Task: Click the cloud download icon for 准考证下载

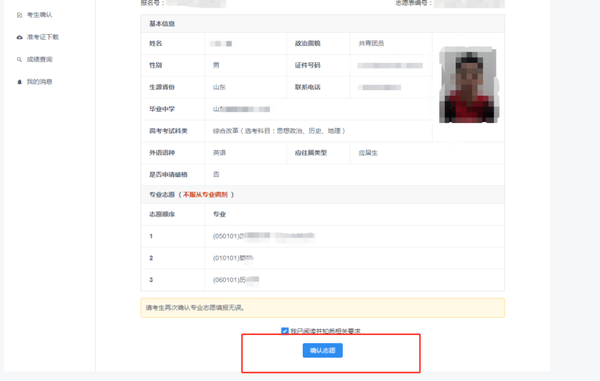Action: [x=20, y=37]
